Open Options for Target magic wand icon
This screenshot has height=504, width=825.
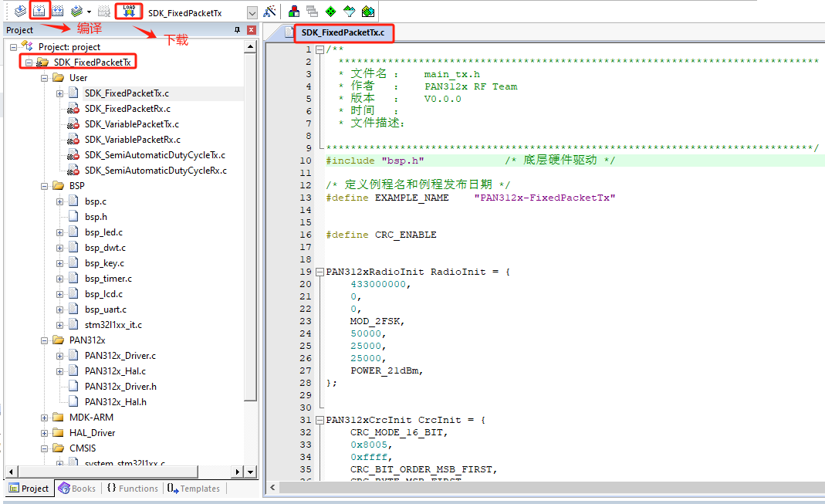pos(269,12)
